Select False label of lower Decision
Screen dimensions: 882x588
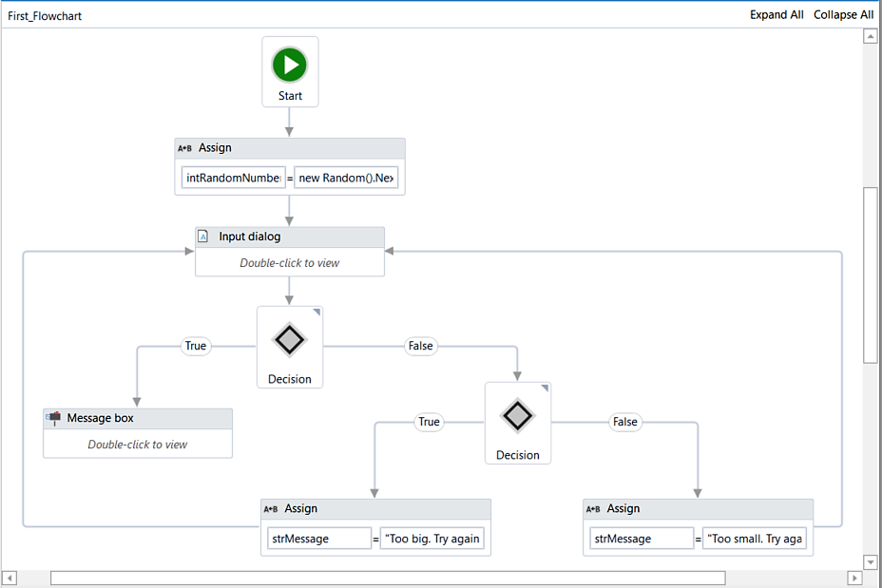(625, 422)
